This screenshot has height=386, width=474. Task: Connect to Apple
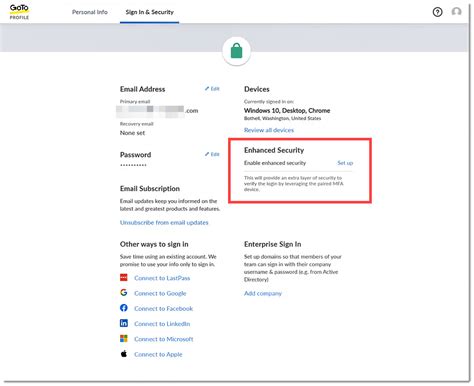click(158, 354)
